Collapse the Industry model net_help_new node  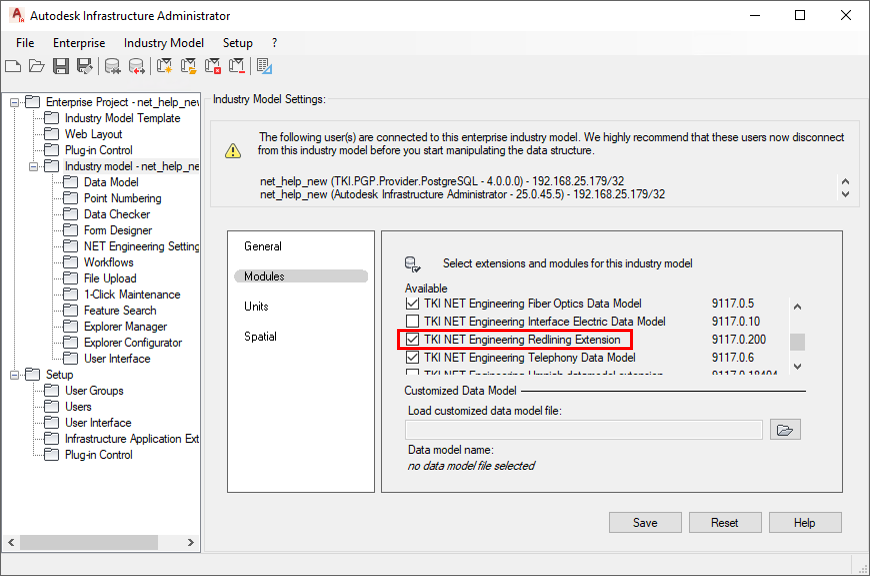33,166
